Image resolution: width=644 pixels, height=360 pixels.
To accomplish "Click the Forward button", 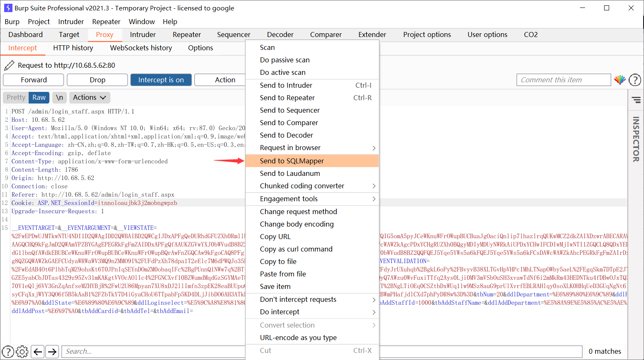I will [x=34, y=80].
